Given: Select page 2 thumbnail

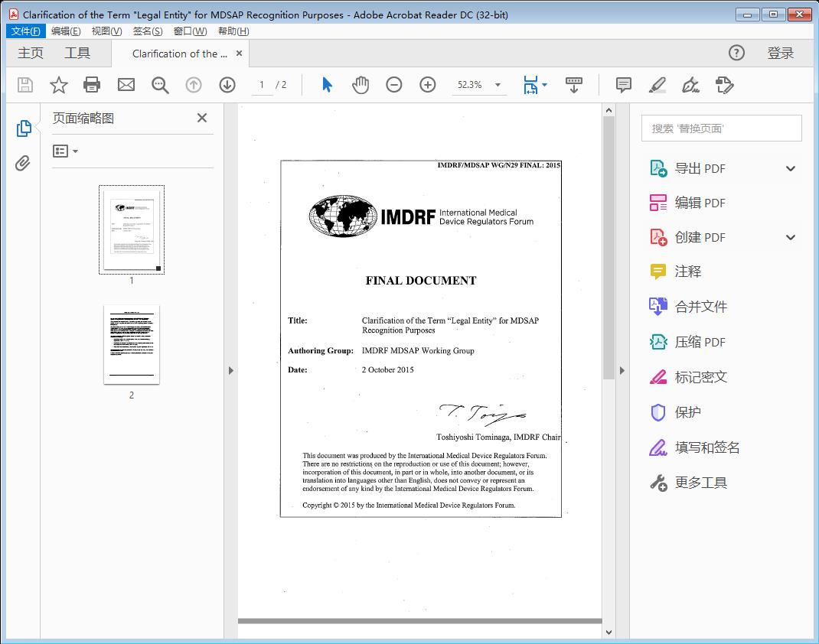Looking at the screenshot, I should click(131, 345).
